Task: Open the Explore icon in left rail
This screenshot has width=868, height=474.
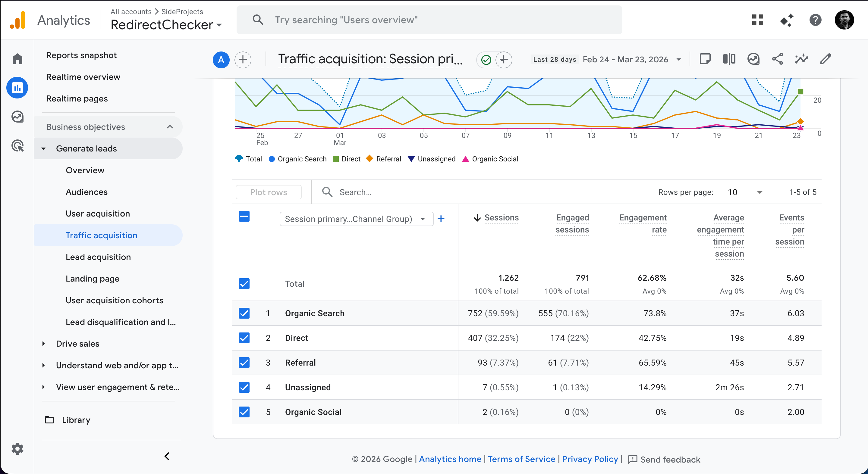Action: pyautogui.click(x=17, y=117)
